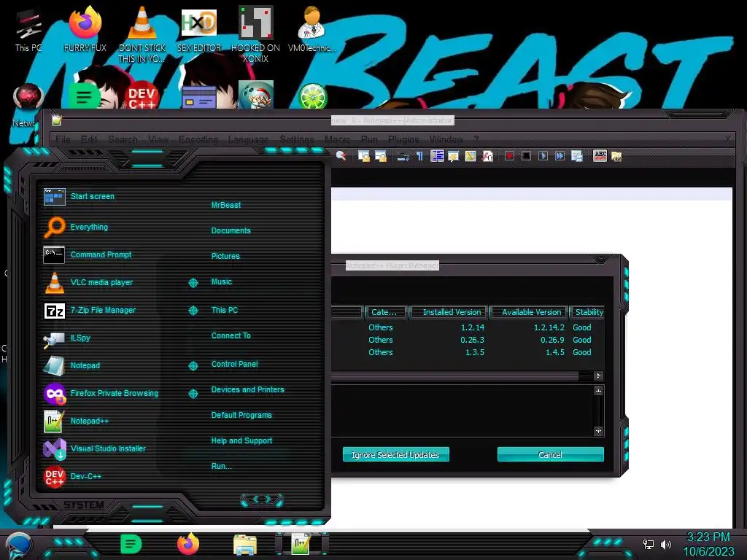Screen dimensions: 747x560
Task: Open the Settings menu in Notepad++
Action: (296, 139)
